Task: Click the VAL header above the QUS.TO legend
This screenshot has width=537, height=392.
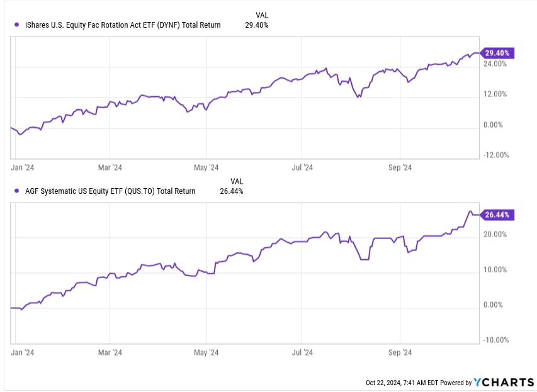Action: pyautogui.click(x=237, y=181)
